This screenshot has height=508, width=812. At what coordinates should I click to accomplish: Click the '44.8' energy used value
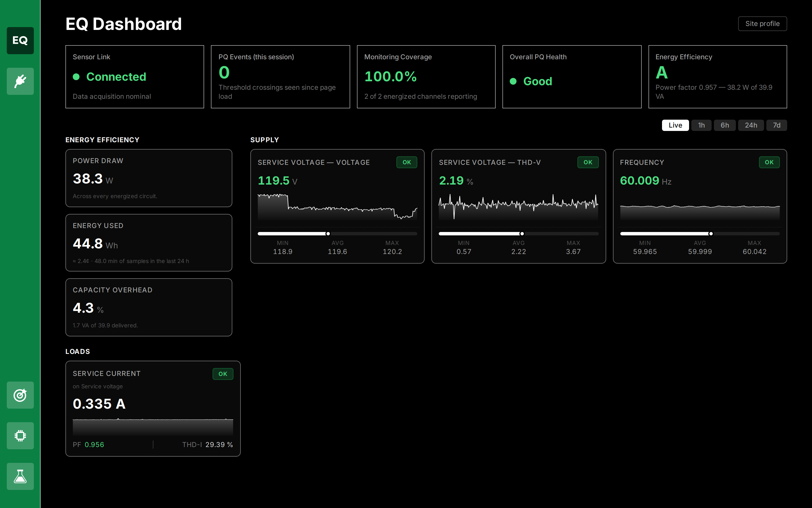pos(88,244)
